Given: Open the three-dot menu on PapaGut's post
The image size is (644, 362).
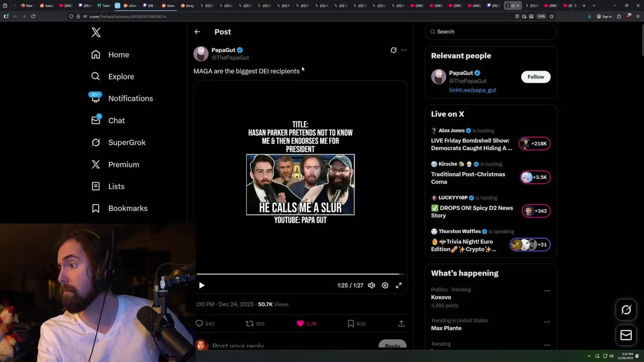Looking at the screenshot, I should [404, 50].
